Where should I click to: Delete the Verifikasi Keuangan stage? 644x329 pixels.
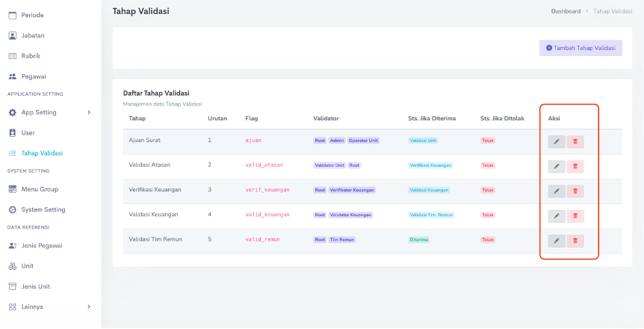[575, 191]
